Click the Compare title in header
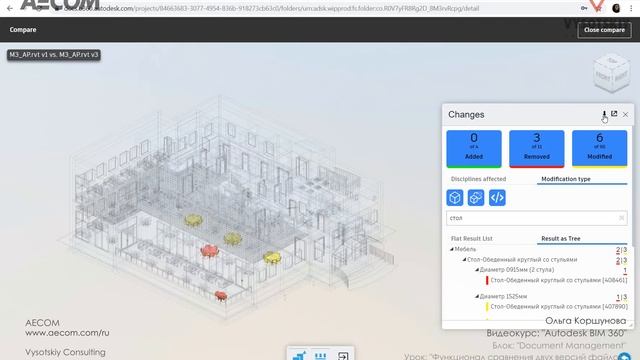 tap(23, 30)
